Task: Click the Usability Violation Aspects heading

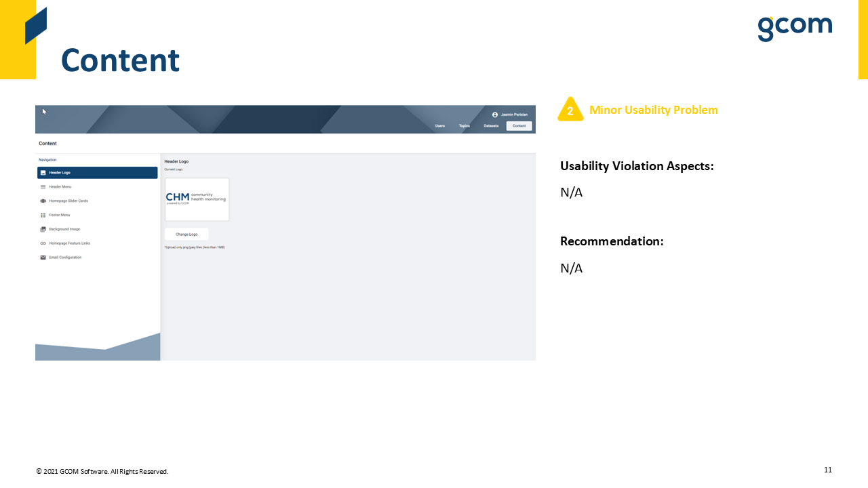Action: 637,166
